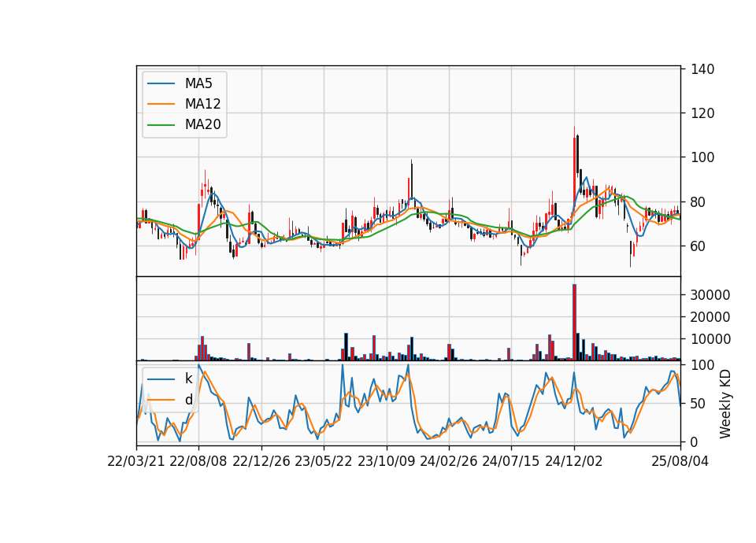This screenshot has width=756, height=543.
Task: Click the d legend entry
Action: pos(188,400)
